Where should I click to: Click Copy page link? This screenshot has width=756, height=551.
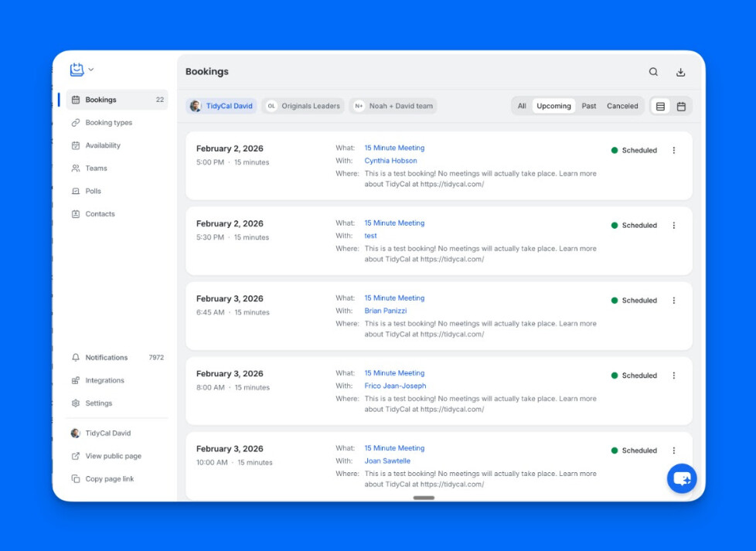[x=110, y=478]
